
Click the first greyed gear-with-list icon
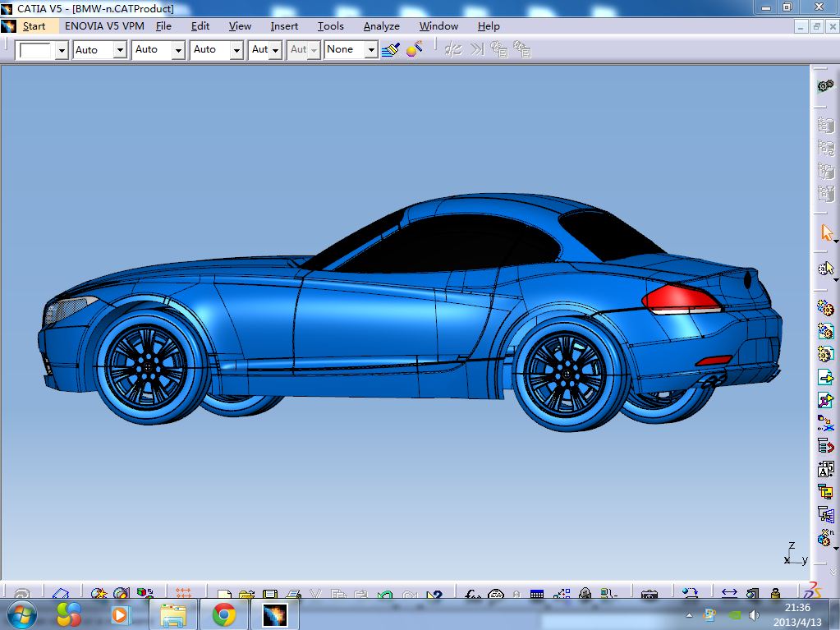click(x=498, y=50)
